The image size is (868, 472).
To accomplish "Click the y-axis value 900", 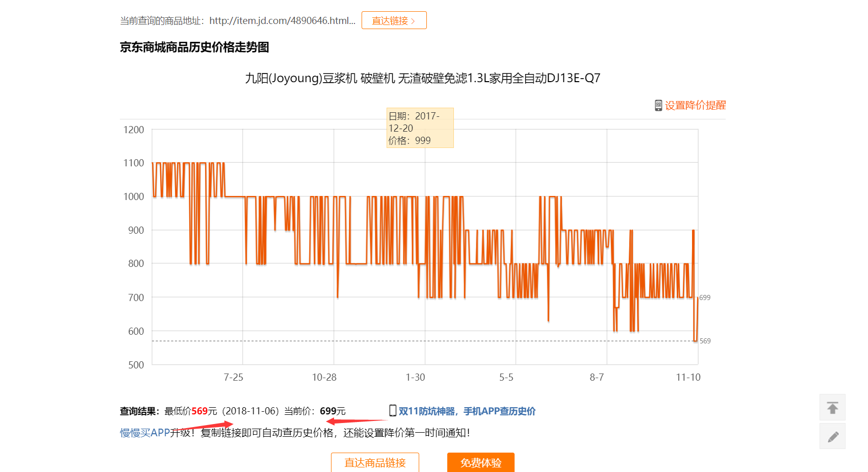I will point(136,230).
